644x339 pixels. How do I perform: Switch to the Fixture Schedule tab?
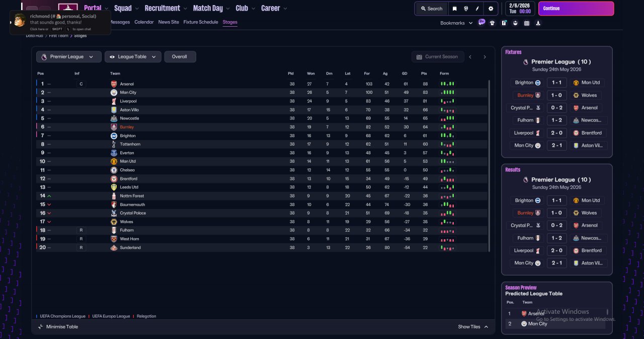[x=201, y=22]
